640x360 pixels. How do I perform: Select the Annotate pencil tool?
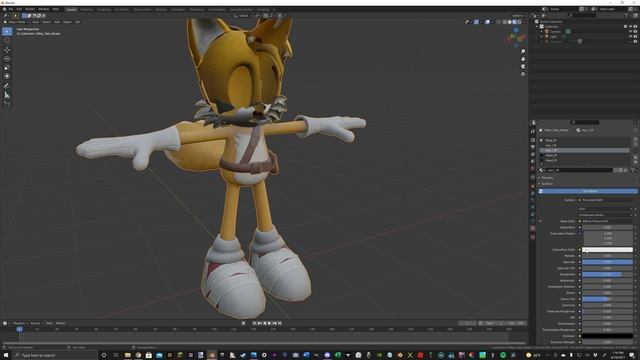click(7, 86)
